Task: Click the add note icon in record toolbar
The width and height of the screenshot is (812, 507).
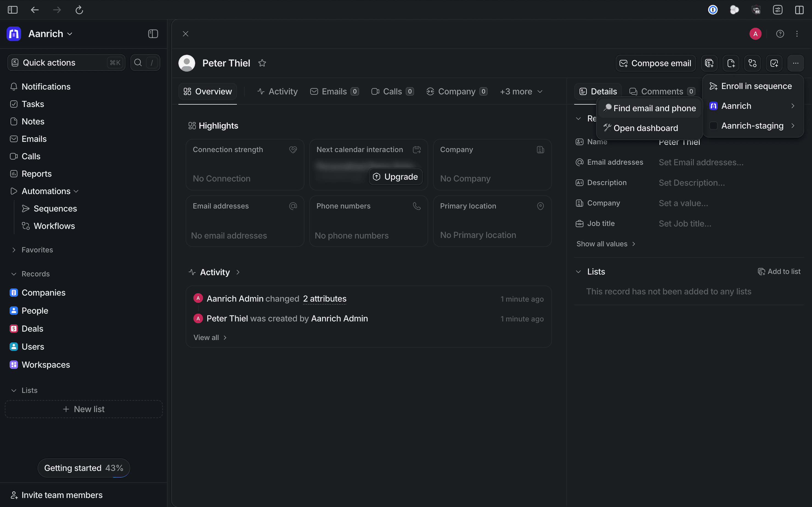Action: pos(731,63)
